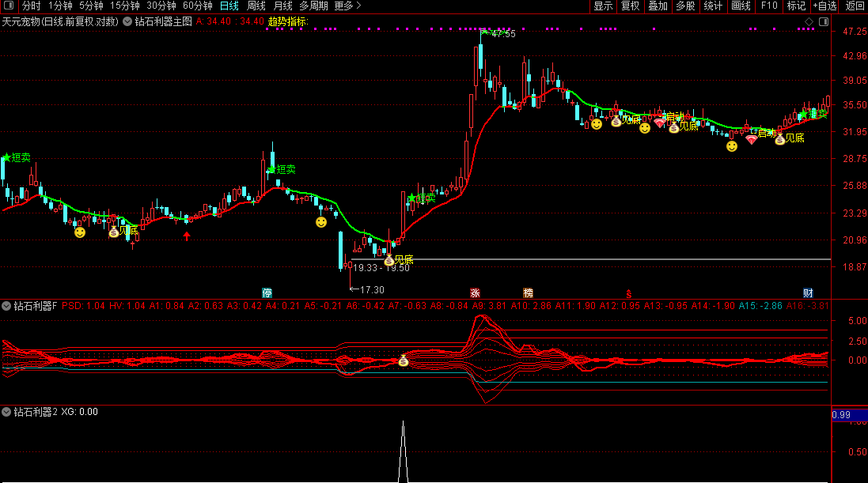Expand the 更多 periods menu

(x=347, y=6)
